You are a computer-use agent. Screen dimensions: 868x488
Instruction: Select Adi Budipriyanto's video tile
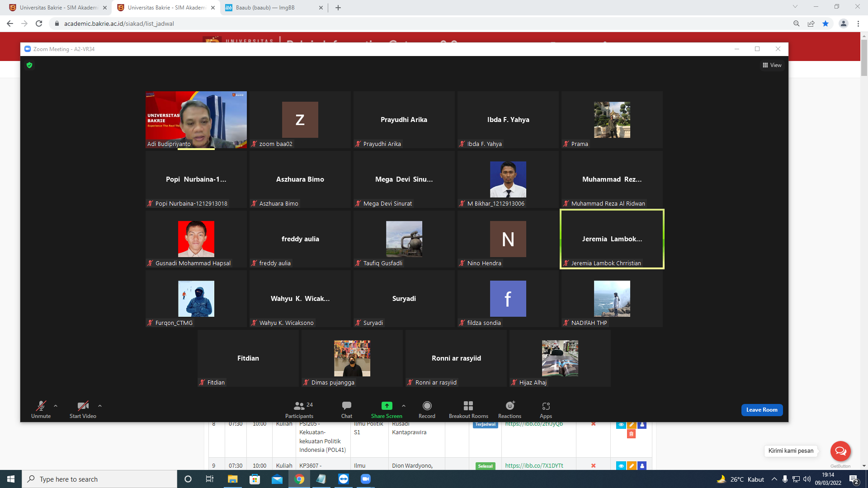(x=196, y=120)
